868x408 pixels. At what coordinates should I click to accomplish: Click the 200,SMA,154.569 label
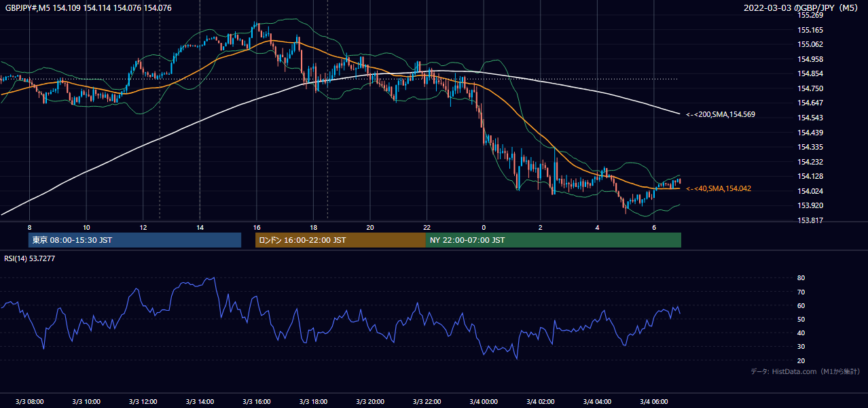click(721, 114)
